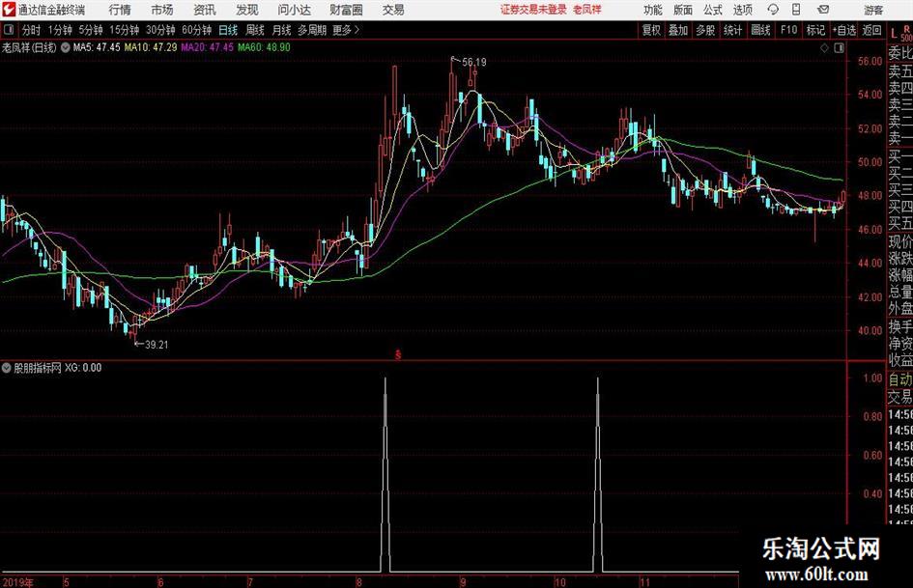The height and width of the screenshot is (588, 913).
Task: Open the 功能 menu
Action: 653,10
